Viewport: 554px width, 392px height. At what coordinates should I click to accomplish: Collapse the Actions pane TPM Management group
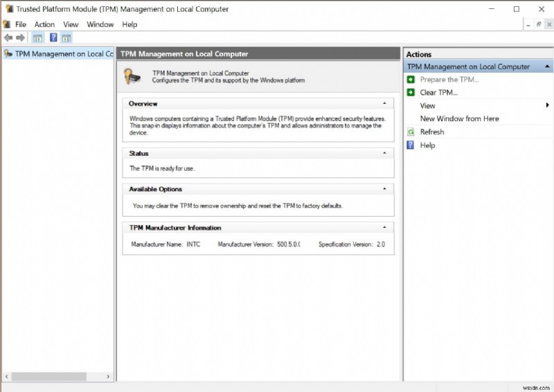tap(547, 66)
